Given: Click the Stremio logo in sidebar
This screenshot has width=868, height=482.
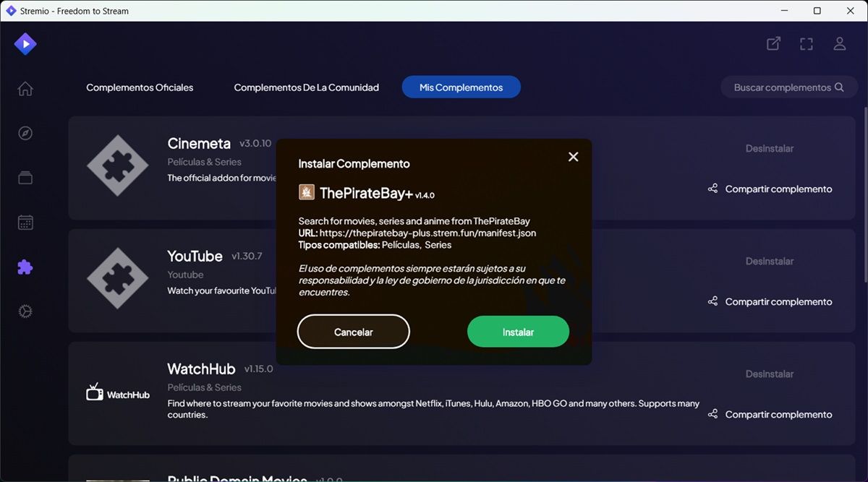Looking at the screenshot, I should (x=25, y=44).
